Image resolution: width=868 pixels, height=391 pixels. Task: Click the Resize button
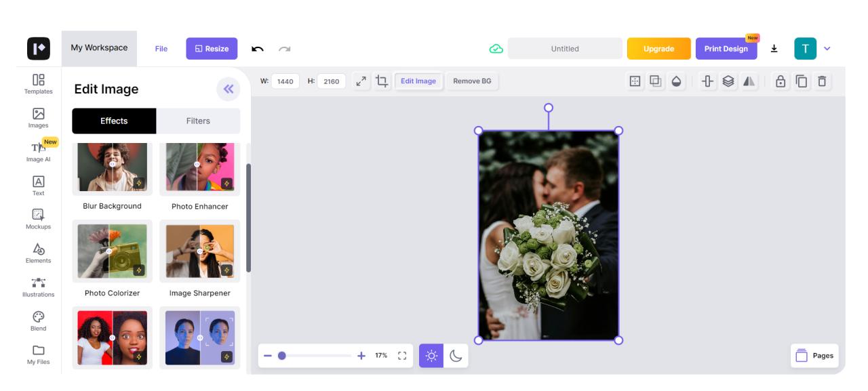[x=212, y=49]
